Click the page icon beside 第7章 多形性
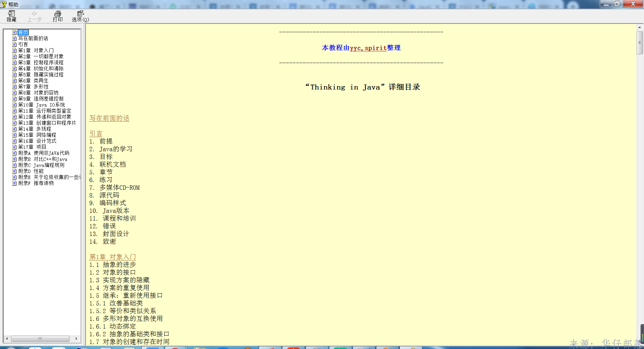The height and width of the screenshot is (349, 644). tap(14, 87)
